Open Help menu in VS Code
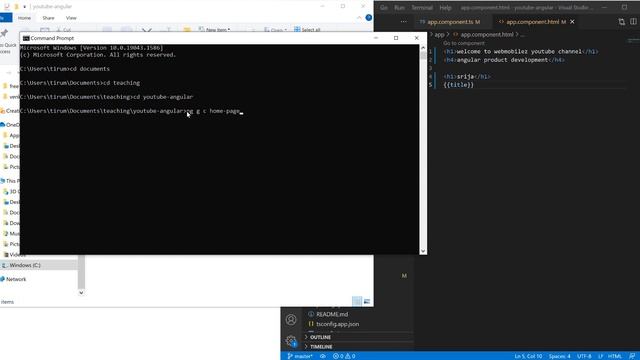This screenshot has width=640, height=360. 445,7
